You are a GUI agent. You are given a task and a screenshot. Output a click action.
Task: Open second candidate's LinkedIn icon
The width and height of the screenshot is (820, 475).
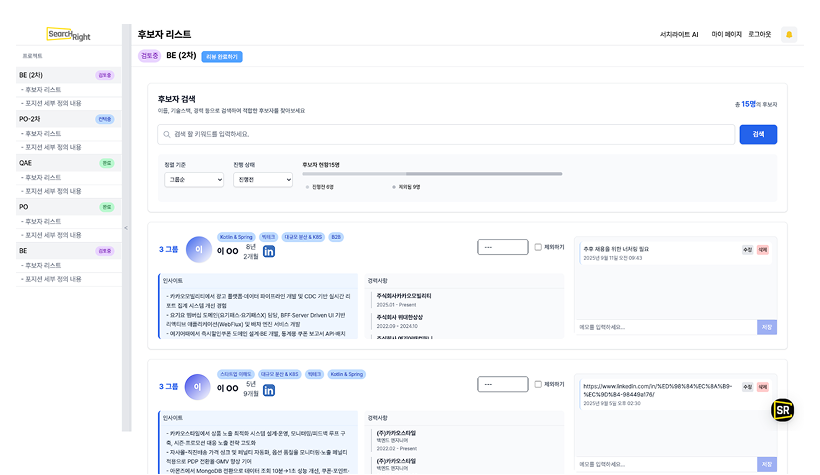point(268,387)
